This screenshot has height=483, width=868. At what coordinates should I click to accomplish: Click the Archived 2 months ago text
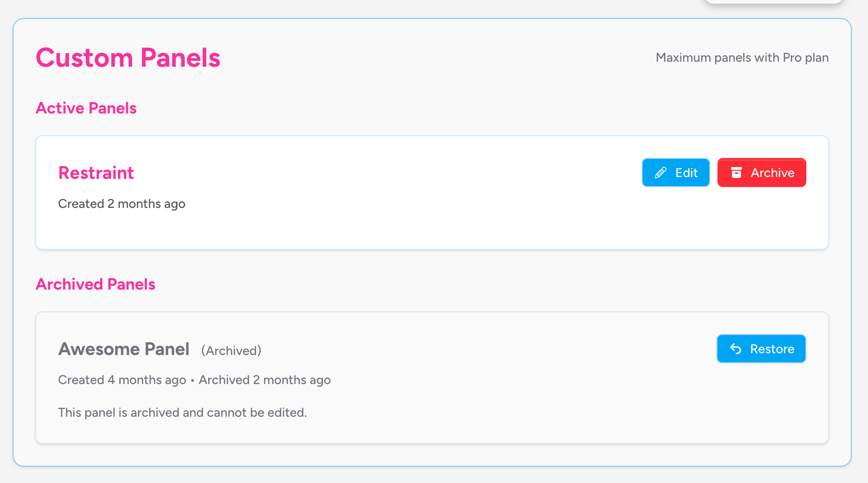(264, 380)
